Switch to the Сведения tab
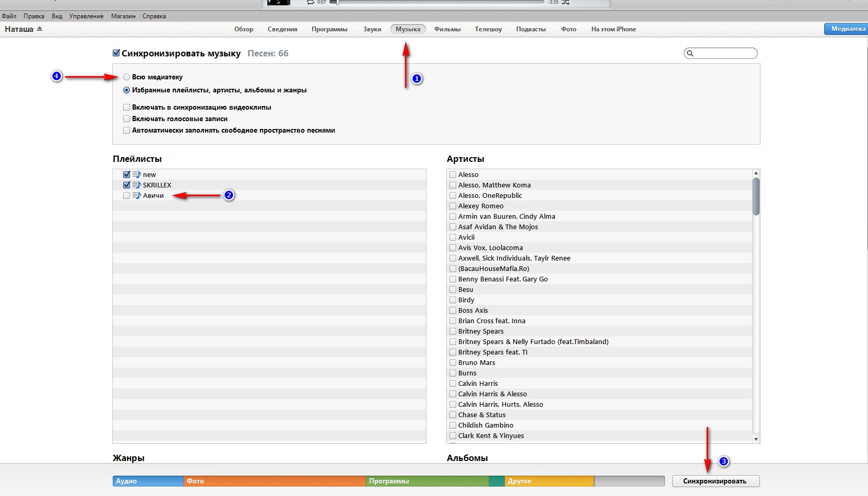The image size is (868, 496). click(x=282, y=29)
